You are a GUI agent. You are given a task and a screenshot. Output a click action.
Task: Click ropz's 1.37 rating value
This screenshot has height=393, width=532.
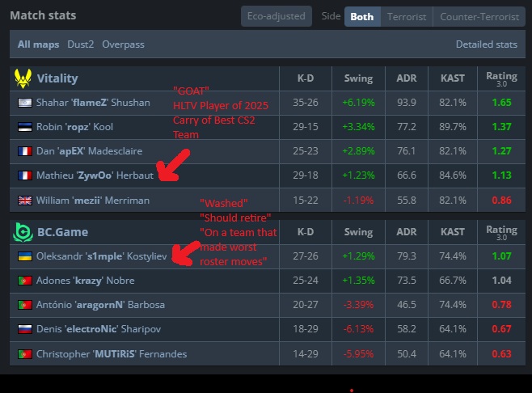coord(501,127)
